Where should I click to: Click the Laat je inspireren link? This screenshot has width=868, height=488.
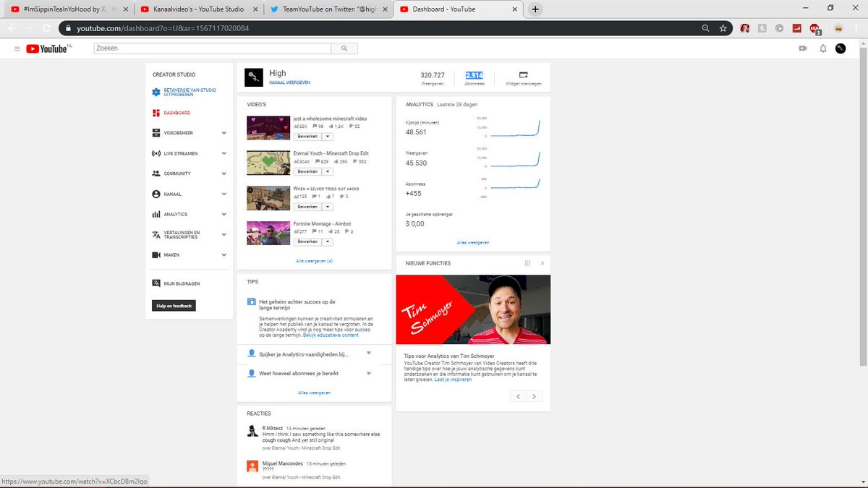click(452, 379)
